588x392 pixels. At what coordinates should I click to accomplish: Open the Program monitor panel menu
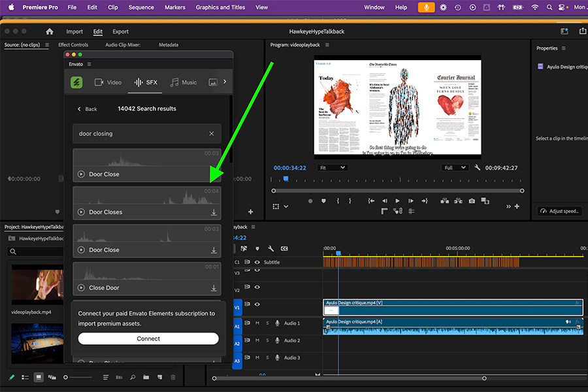327,44
